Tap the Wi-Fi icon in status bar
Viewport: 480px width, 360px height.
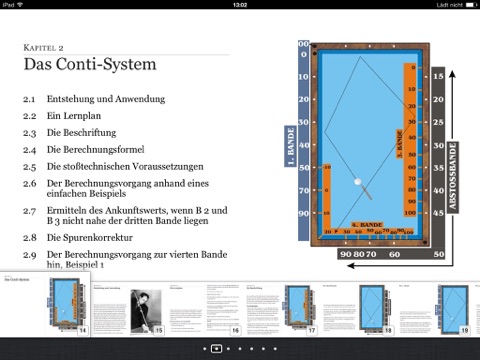pos(20,5)
